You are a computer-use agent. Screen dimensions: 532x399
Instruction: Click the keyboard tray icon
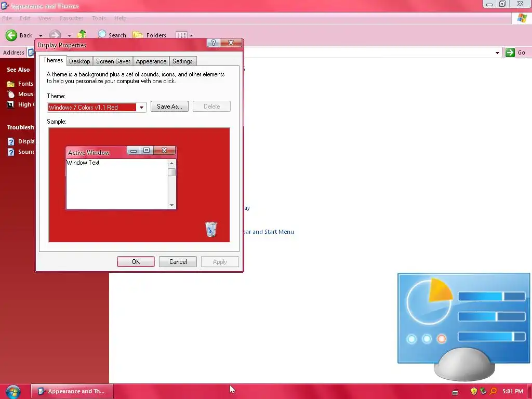[x=455, y=392]
